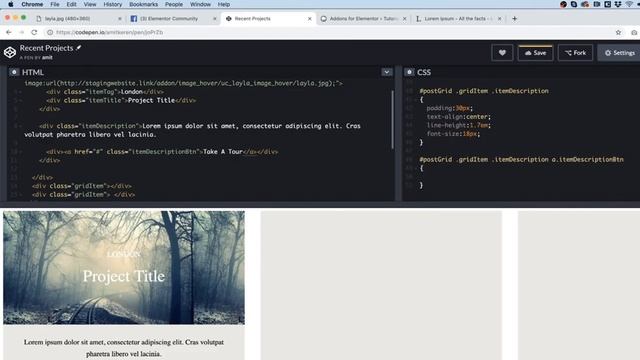Click itemTitle div line in HTML
Image resolution: width=640 pixels, height=360 pixels.
[x=121, y=100]
